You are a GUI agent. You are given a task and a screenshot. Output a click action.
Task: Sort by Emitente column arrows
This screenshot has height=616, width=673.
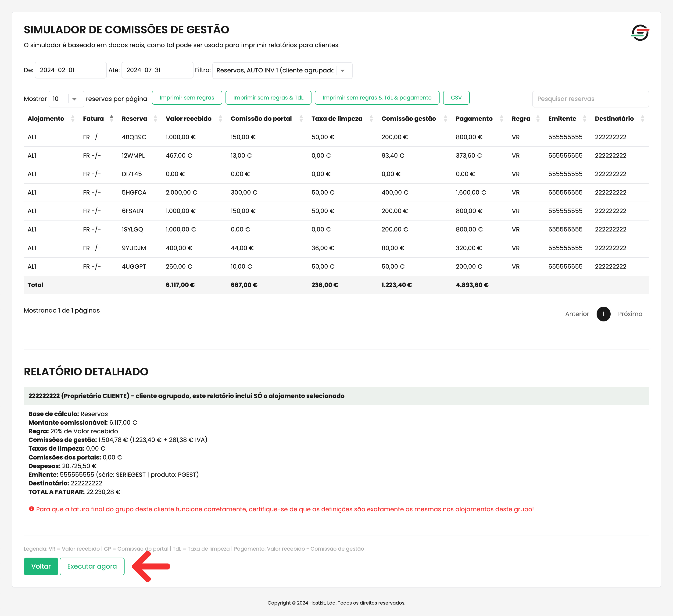click(584, 118)
